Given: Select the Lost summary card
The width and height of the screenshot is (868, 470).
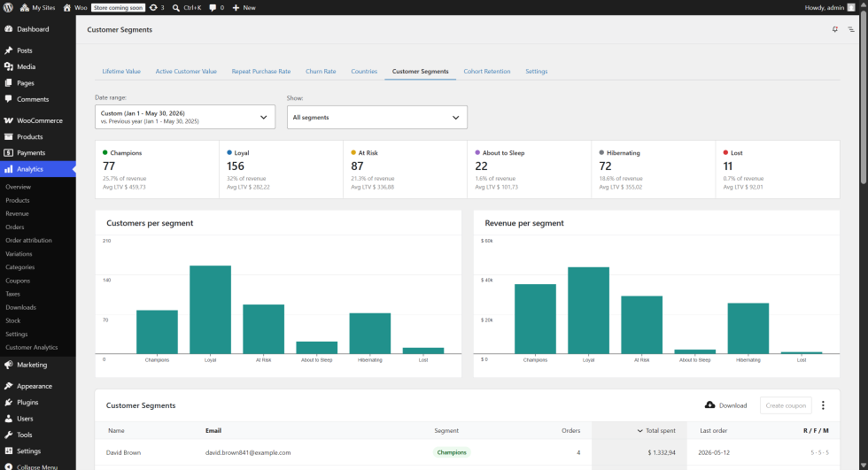Looking at the screenshot, I should click(778, 169).
